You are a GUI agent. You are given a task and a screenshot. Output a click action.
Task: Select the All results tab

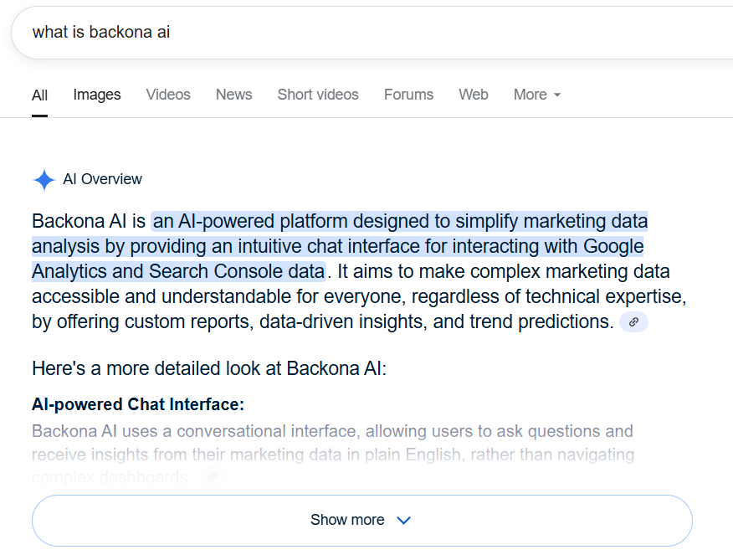(x=39, y=95)
